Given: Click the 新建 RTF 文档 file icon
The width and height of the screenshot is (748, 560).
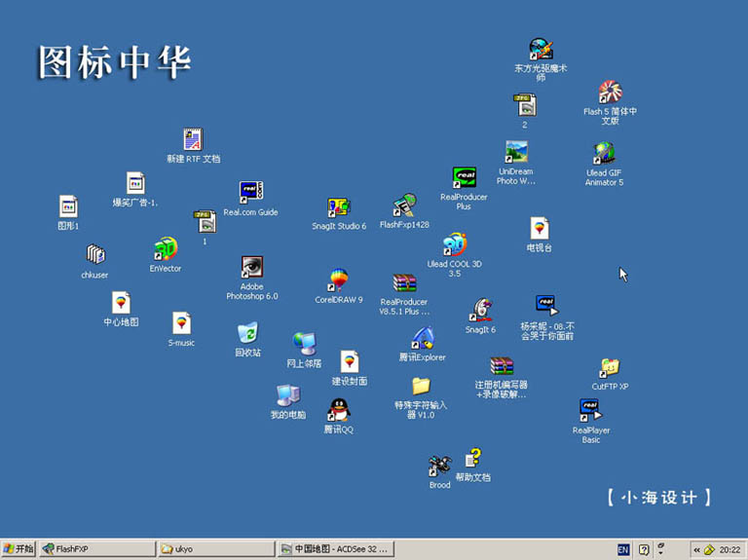Looking at the screenshot, I should click(193, 139).
